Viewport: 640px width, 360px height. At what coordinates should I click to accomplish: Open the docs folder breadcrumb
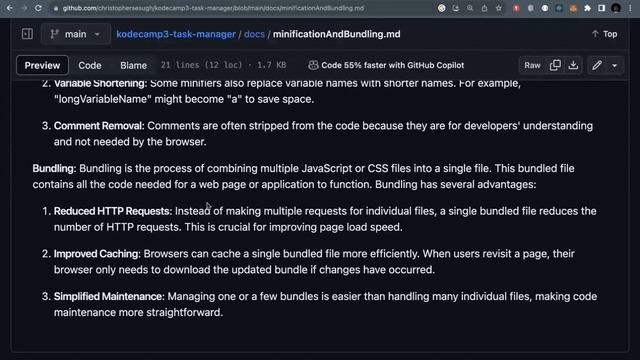[254, 34]
